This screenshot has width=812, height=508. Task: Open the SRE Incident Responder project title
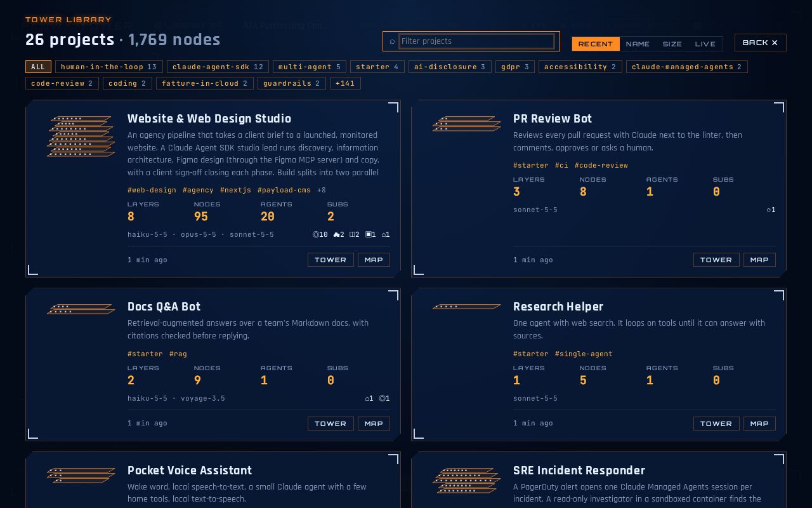click(x=579, y=471)
